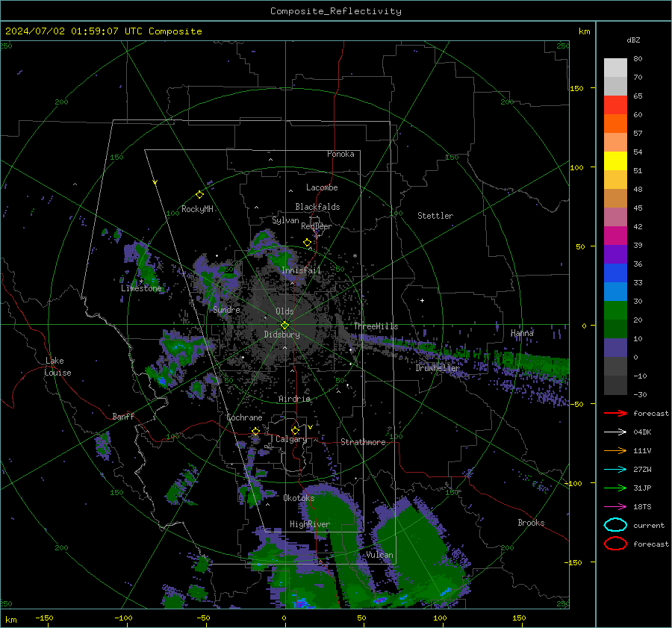Click the Hanna label
Screen dimensions: 672x628
[522, 333]
